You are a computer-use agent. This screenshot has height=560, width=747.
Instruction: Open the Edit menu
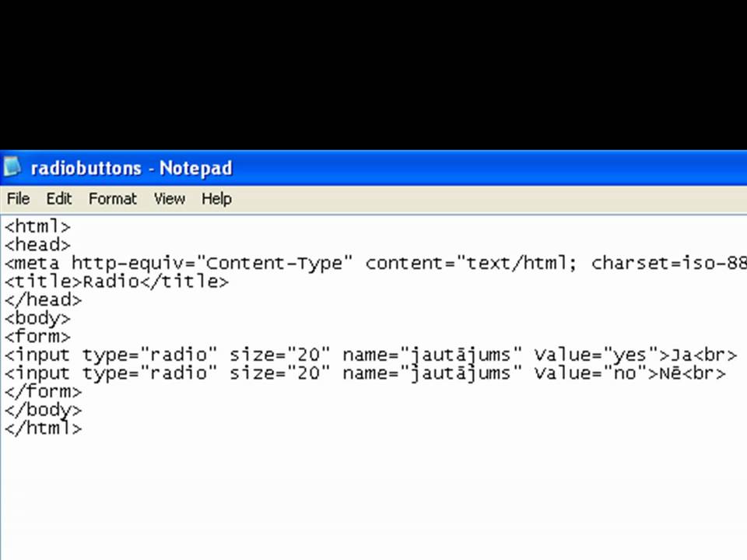pos(59,198)
